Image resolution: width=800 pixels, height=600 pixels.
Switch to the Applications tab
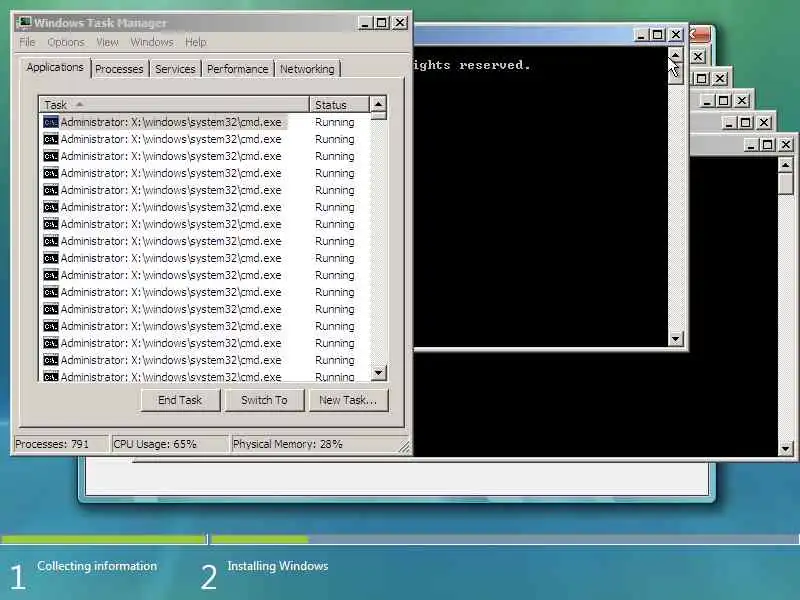[x=55, y=67]
